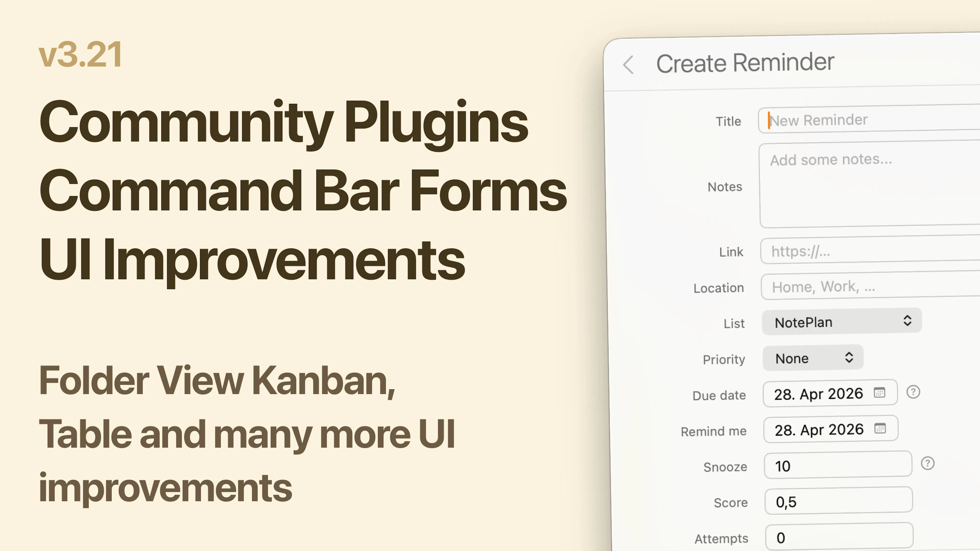Go back using the chevron arrow
980x551 pixels.
(629, 65)
